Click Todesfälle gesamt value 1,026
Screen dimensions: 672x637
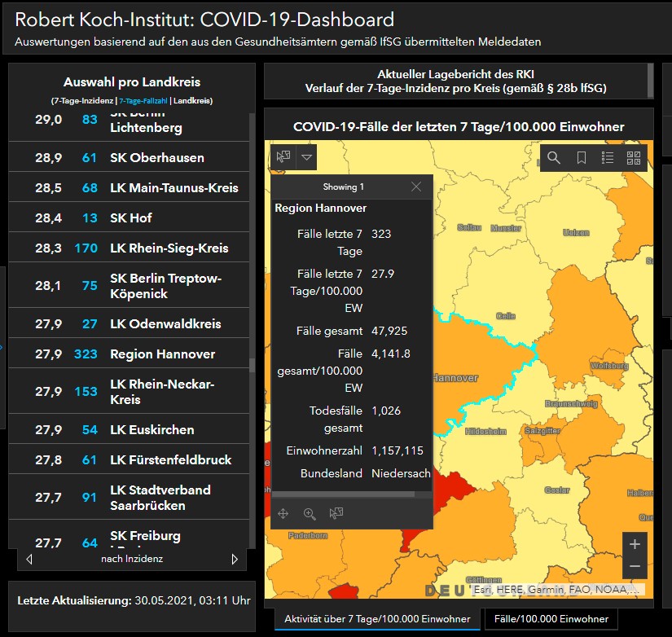click(386, 411)
